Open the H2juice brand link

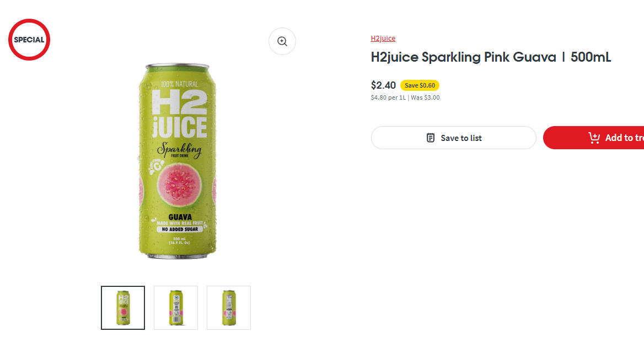[x=383, y=39]
